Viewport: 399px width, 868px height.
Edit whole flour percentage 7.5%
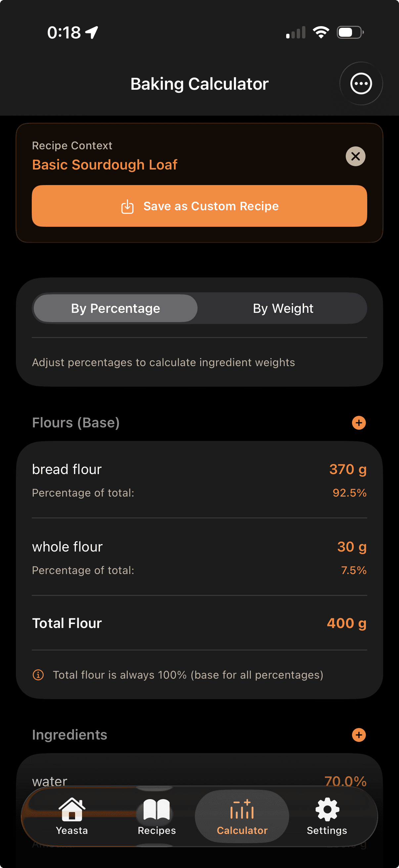(353, 570)
